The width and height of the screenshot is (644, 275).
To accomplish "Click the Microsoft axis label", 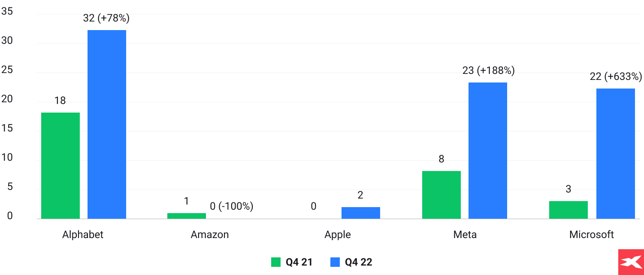I will pyautogui.click(x=592, y=235).
